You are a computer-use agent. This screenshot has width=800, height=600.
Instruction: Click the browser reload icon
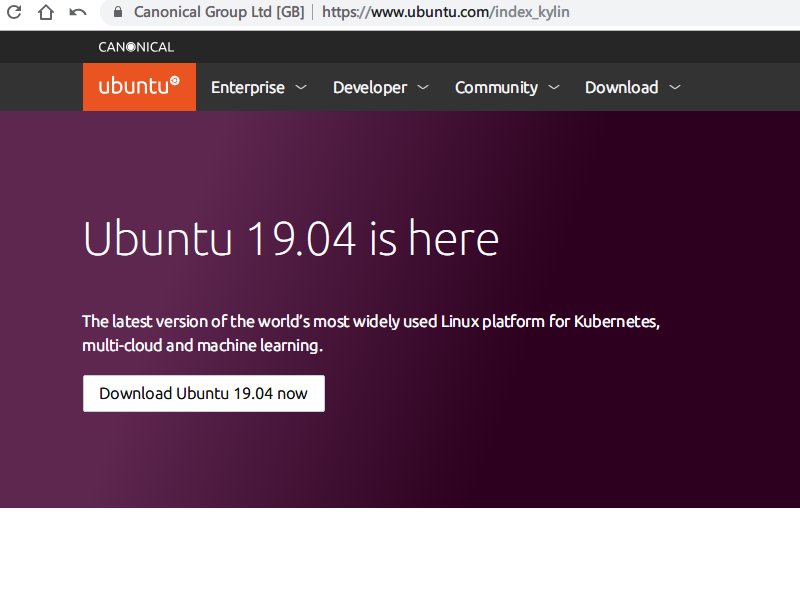[x=14, y=13]
